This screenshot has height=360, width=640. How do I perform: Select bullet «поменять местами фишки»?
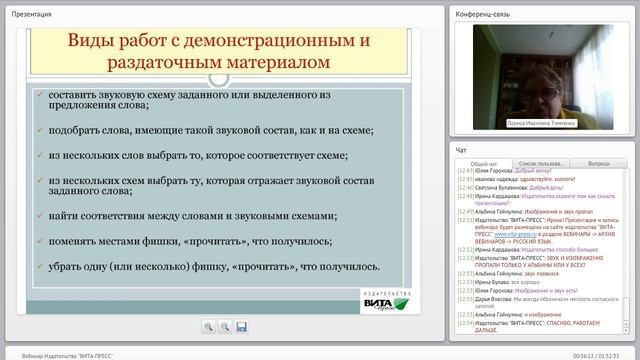pyautogui.click(x=190, y=241)
